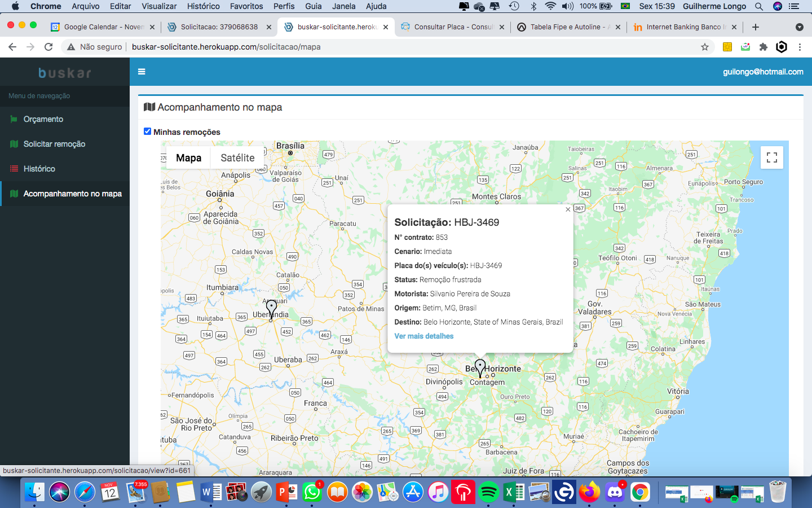Viewport: 812px width, 508px height.
Task: Launch Siri from the Dock
Action: coord(59,493)
